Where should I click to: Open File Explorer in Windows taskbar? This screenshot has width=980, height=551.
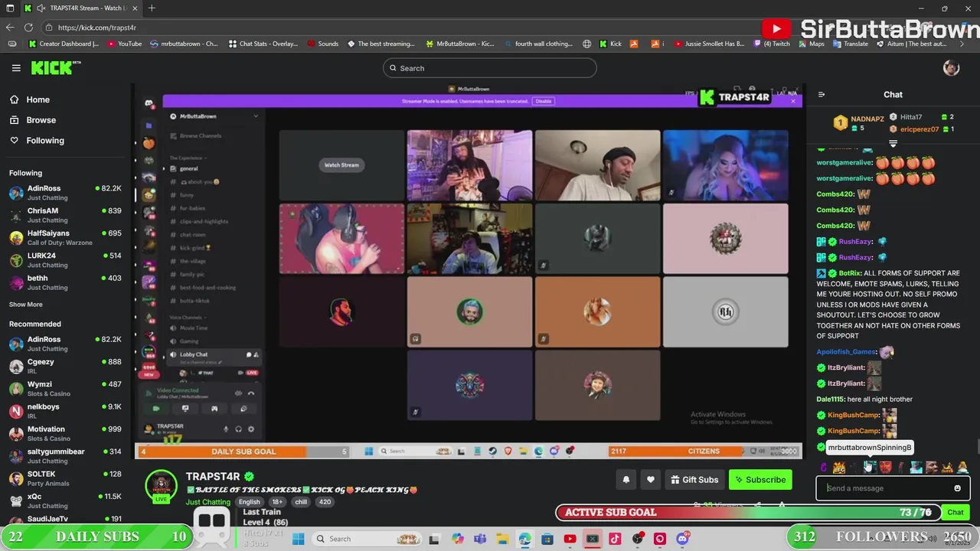502,539
